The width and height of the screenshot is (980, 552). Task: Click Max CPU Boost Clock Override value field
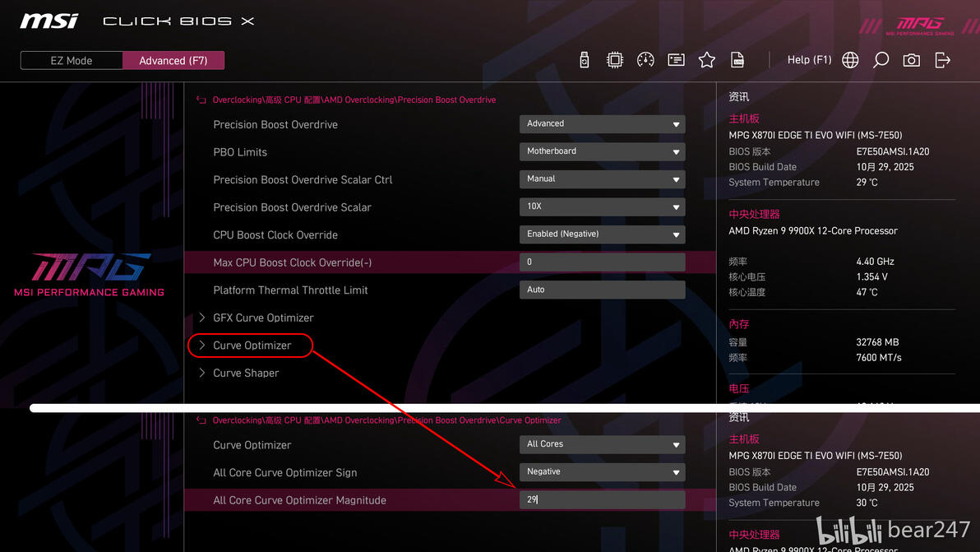pyautogui.click(x=602, y=262)
